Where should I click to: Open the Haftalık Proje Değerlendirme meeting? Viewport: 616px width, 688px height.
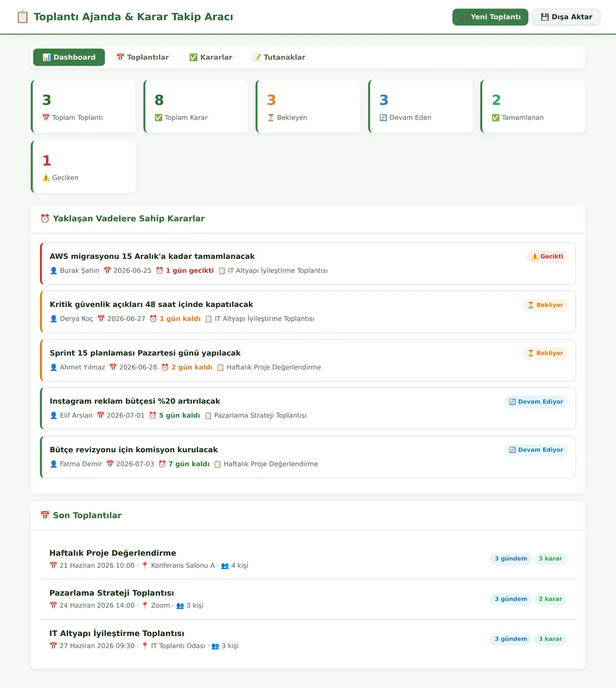pyautogui.click(x=308, y=559)
